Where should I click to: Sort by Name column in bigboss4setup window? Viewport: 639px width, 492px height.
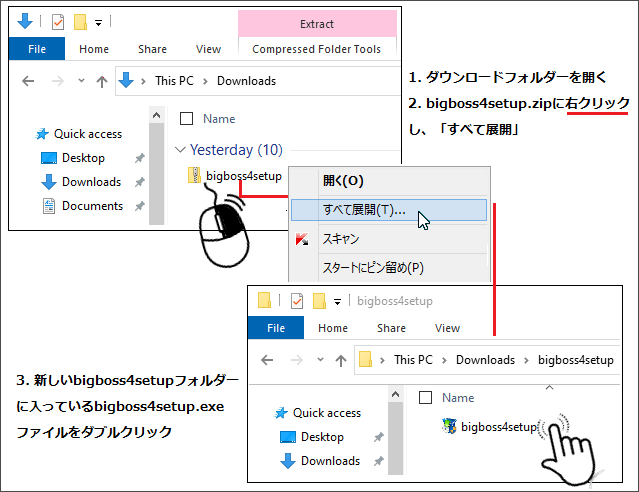click(x=458, y=398)
